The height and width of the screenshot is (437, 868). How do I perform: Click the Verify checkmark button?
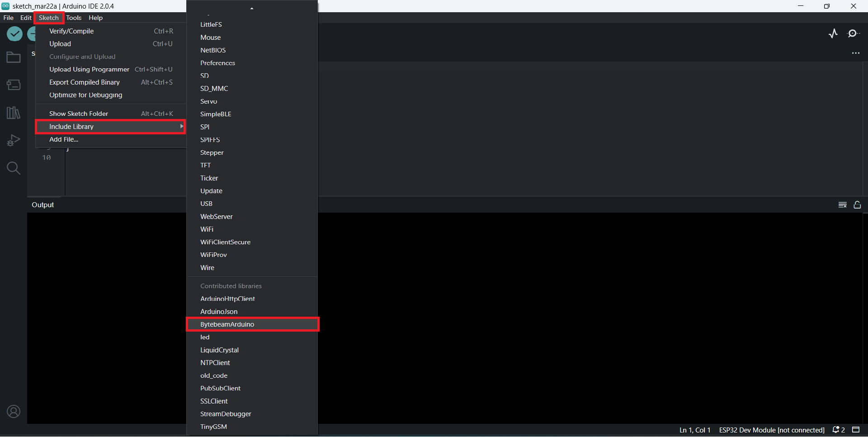[x=14, y=33]
